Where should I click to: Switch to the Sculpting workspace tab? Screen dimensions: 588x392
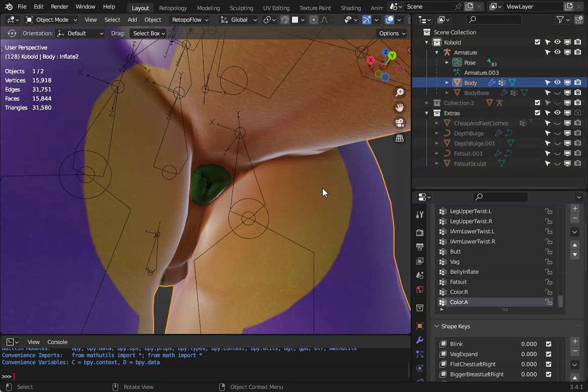(241, 8)
